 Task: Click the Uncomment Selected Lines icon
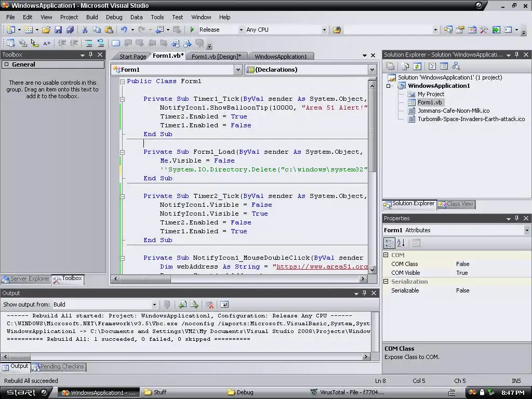point(101,43)
